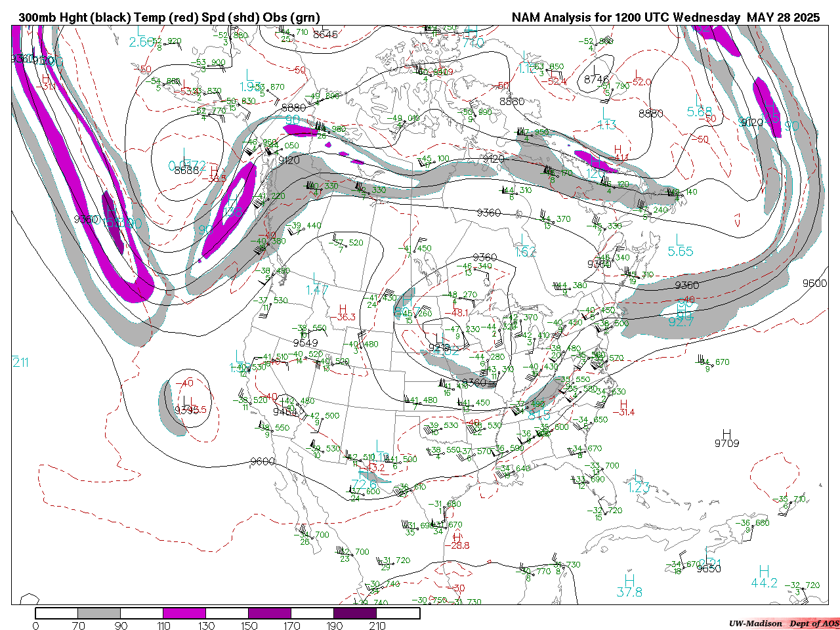Click the black L marker labeled 8746
Image resolution: width=840 pixels, height=630 pixels.
tap(595, 70)
